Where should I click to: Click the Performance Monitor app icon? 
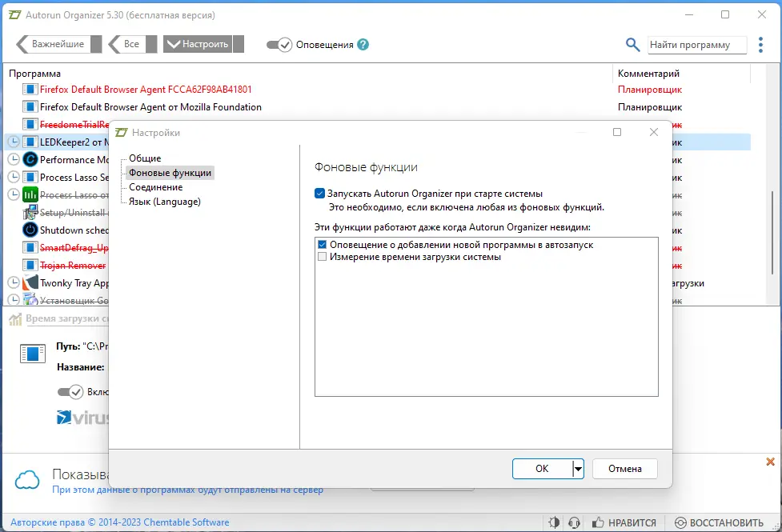click(30, 159)
